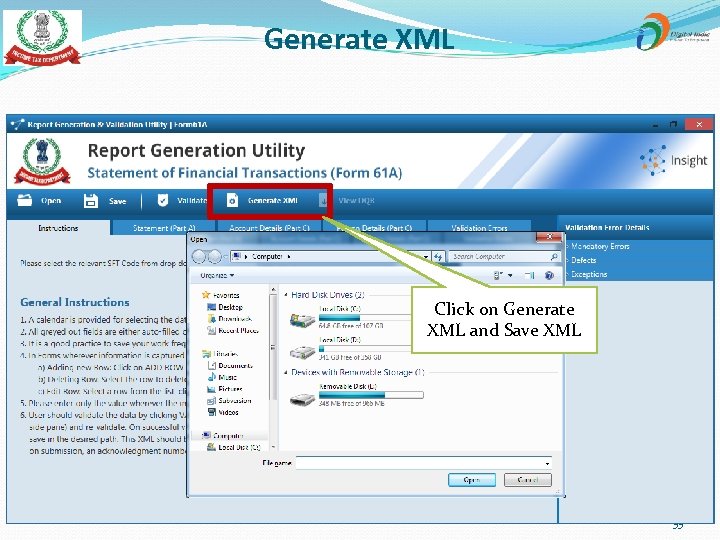Minimize the Report Generation Utility window

coord(655,124)
